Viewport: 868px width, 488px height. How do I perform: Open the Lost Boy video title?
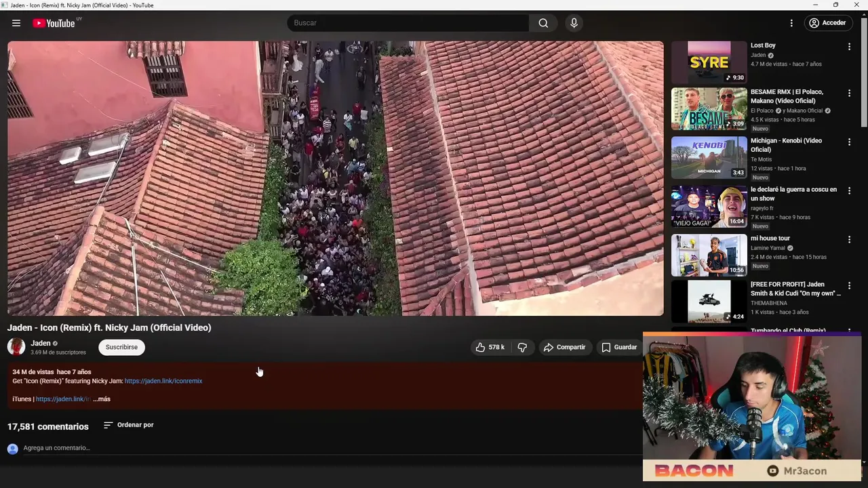click(x=763, y=45)
